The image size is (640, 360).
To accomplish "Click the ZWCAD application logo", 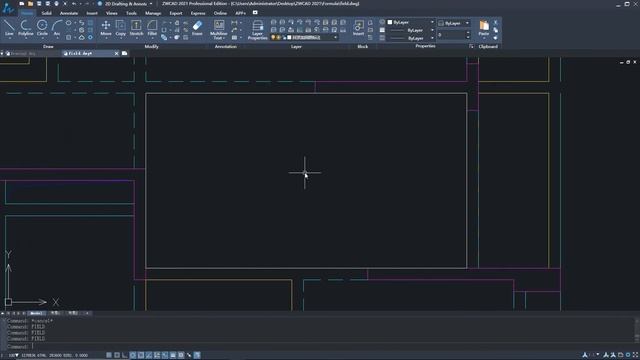I will point(7,8).
